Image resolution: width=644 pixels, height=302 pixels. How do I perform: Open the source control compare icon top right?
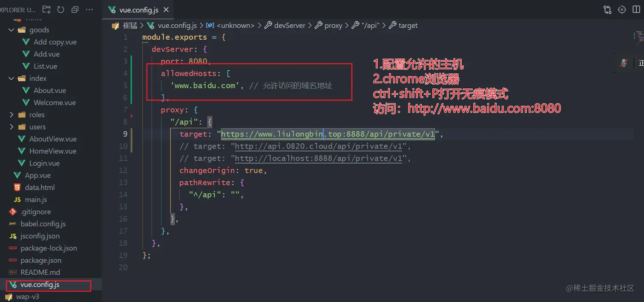point(607,9)
